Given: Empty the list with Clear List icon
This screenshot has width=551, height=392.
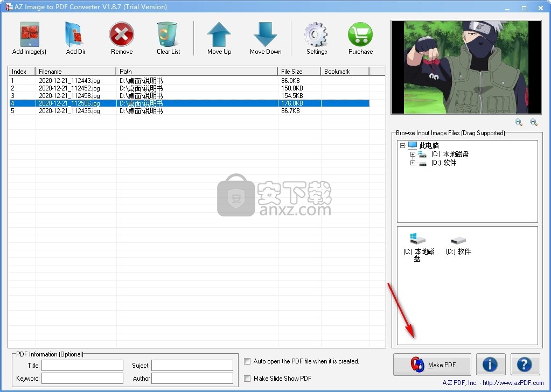Looking at the screenshot, I should pyautogui.click(x=168, y=34).
